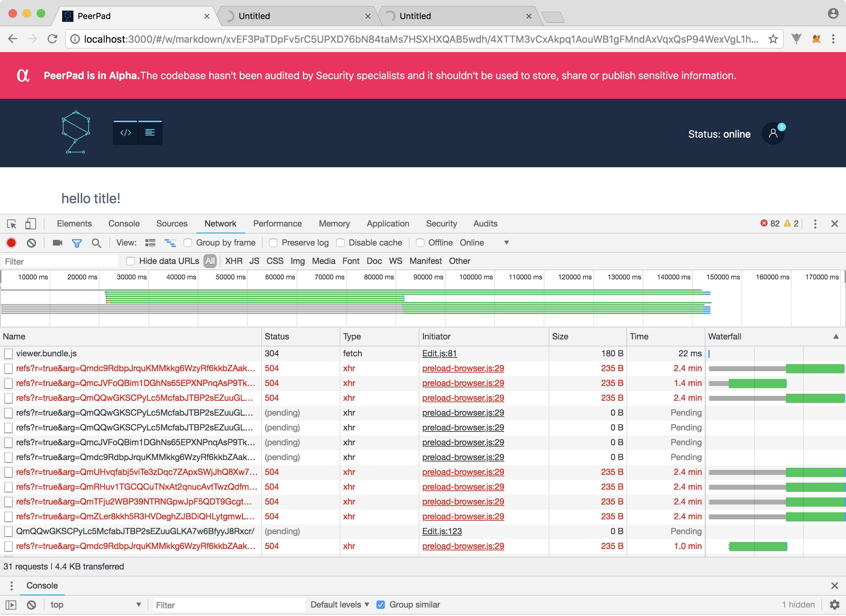
Task: Select the inspect element picker icon
Action: click(12, 224)
